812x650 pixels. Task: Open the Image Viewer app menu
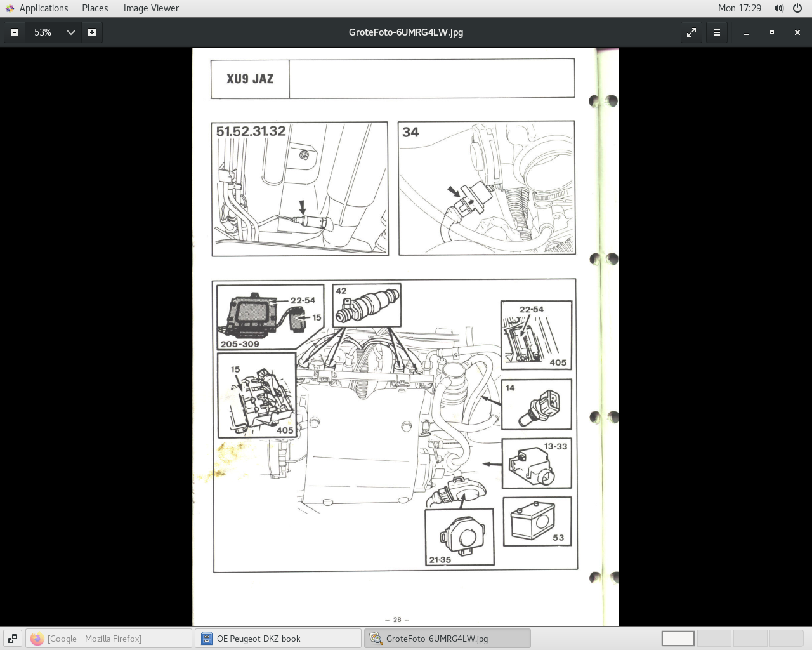tap(151, 8)
